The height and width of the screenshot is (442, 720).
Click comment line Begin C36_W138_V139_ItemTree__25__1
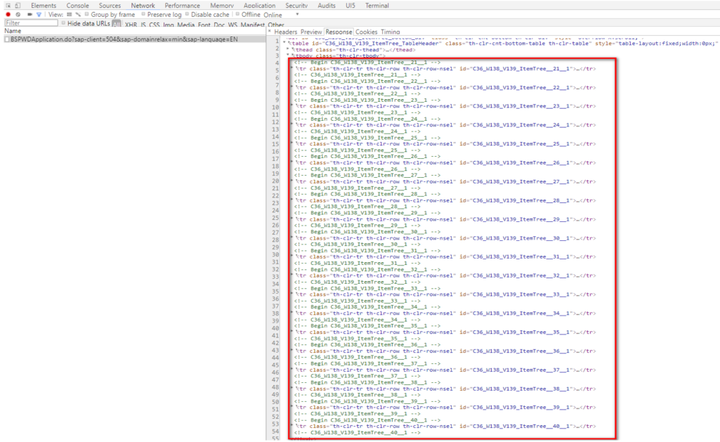click(367, 137)
